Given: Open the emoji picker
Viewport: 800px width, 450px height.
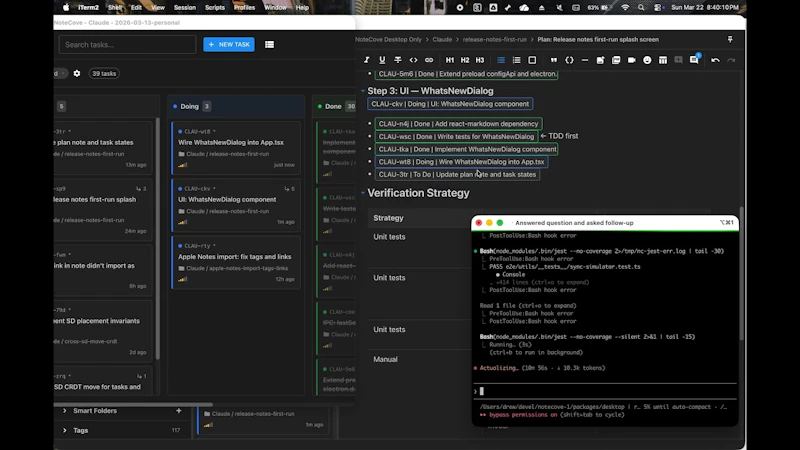Looking at the screenshot, I should (x=647, y=60).
